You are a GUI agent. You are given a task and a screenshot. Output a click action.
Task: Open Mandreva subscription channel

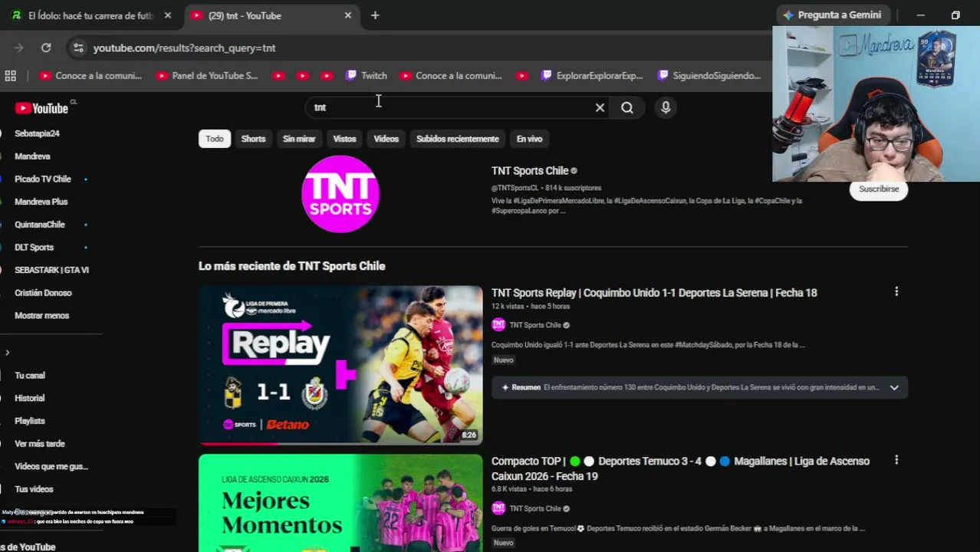[x=32, y=156]
